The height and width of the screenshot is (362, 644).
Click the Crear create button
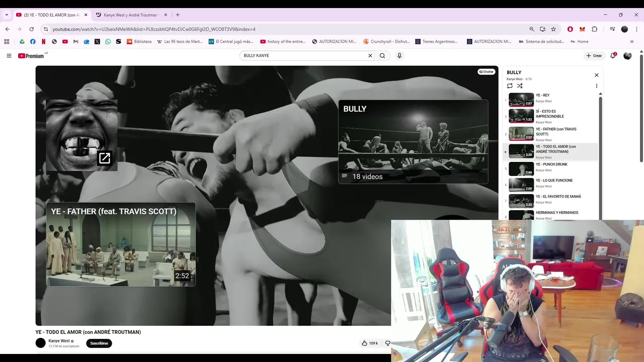pyautogui.click(x=594, y=56)
